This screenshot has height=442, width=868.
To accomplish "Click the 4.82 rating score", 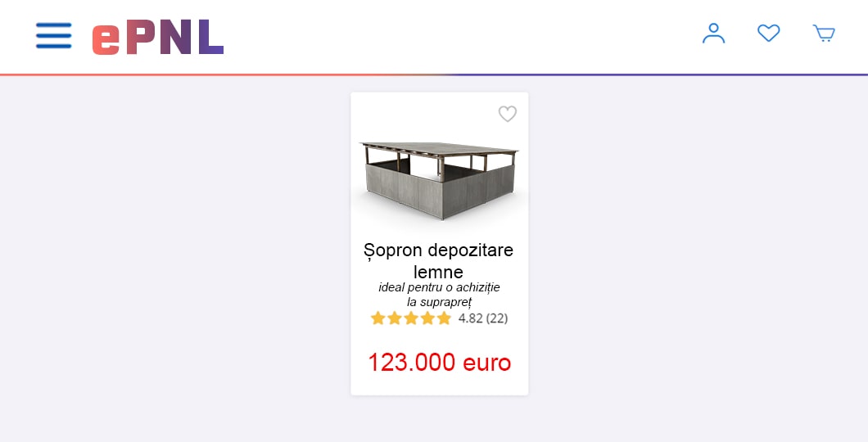I will 470,318.
